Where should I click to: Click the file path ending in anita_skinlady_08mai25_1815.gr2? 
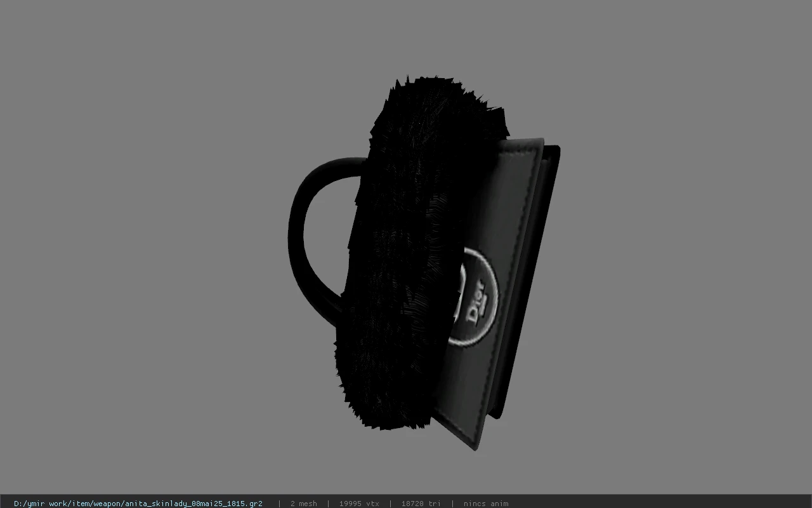(x=138, y=504)
